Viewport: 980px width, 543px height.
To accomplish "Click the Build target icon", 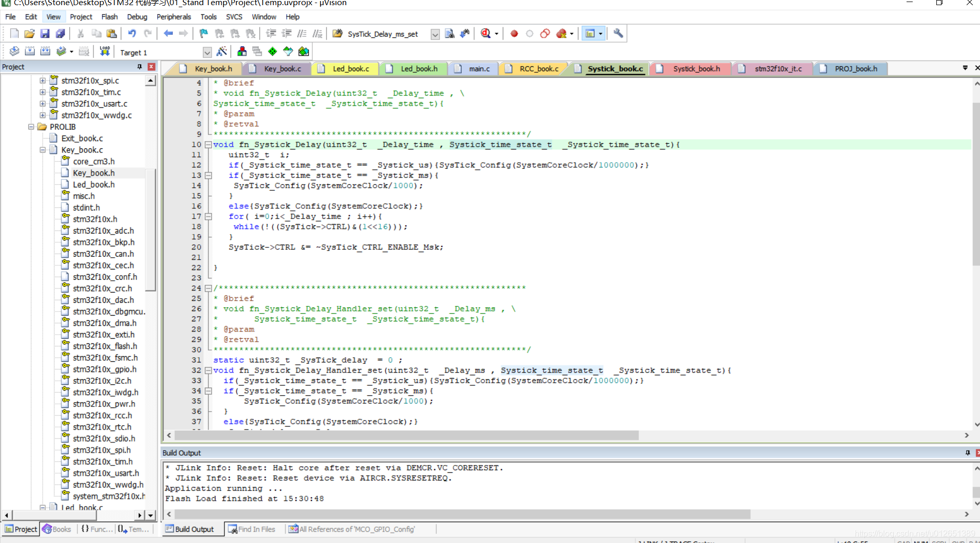I will pyautogui.click(x=30, y=51).
